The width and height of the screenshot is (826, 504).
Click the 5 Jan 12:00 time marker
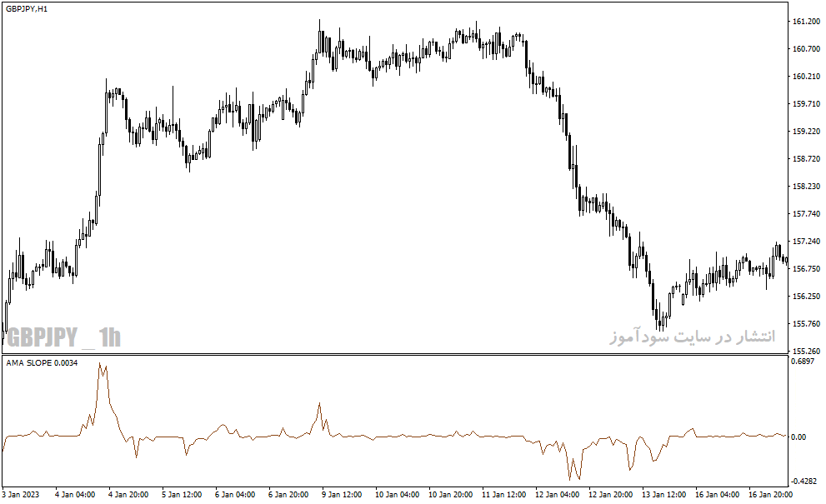(x=182, y=495)
